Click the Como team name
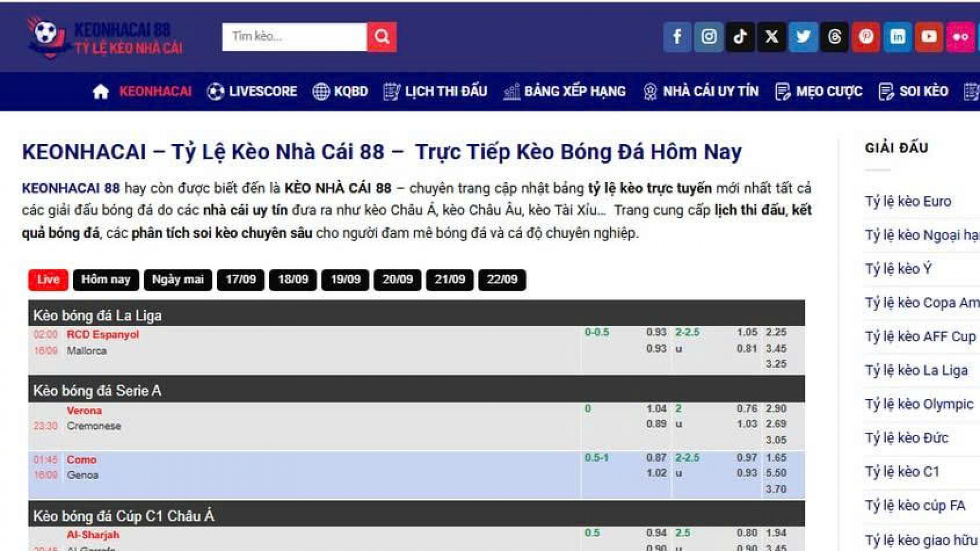The width and height of the screenshot is (980, 551). pos(82,460)
